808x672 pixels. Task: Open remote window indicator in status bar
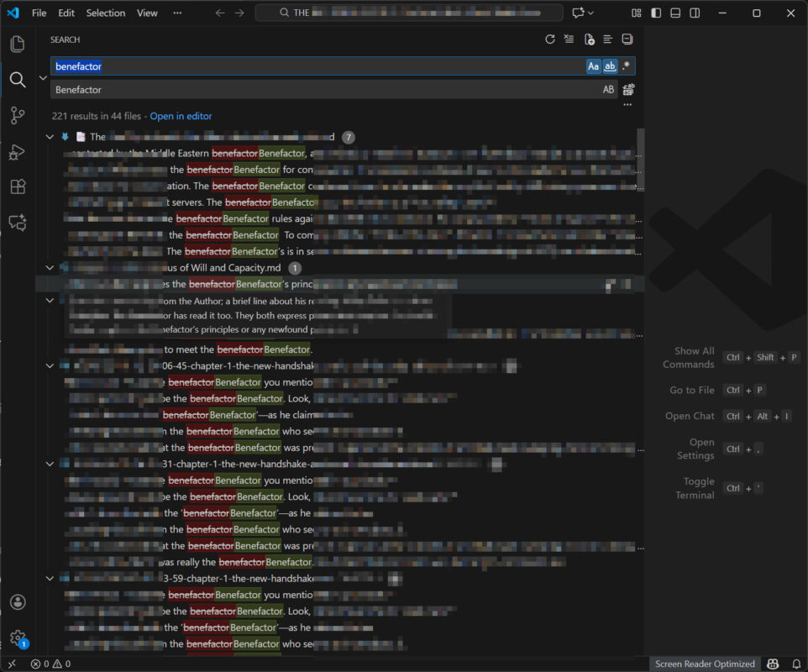pos(12,664)
